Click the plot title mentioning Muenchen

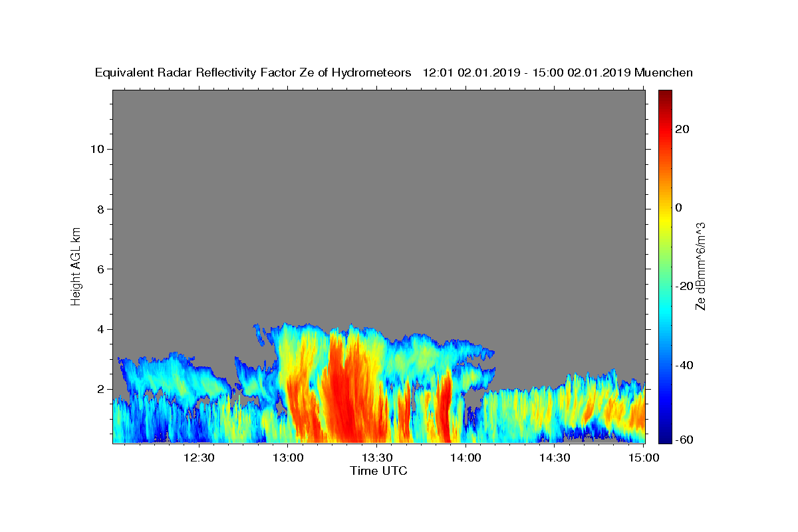pos(394,72)
